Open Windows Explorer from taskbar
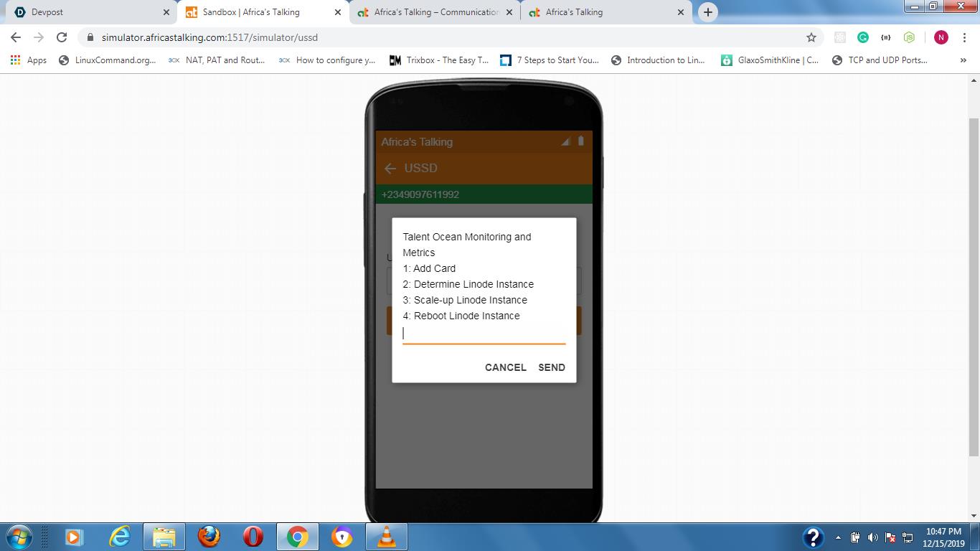The image size is (980, 551). pos(164,537)
